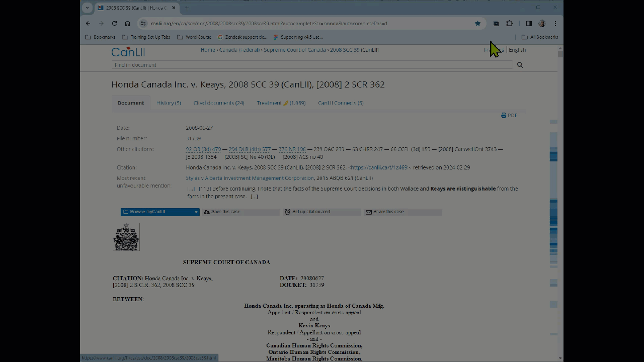
Task: Download the PDF version
Action: (509, 116)
